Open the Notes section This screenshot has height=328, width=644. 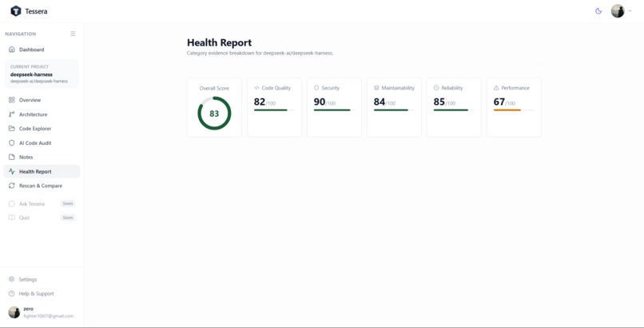[x=42, y=157]
